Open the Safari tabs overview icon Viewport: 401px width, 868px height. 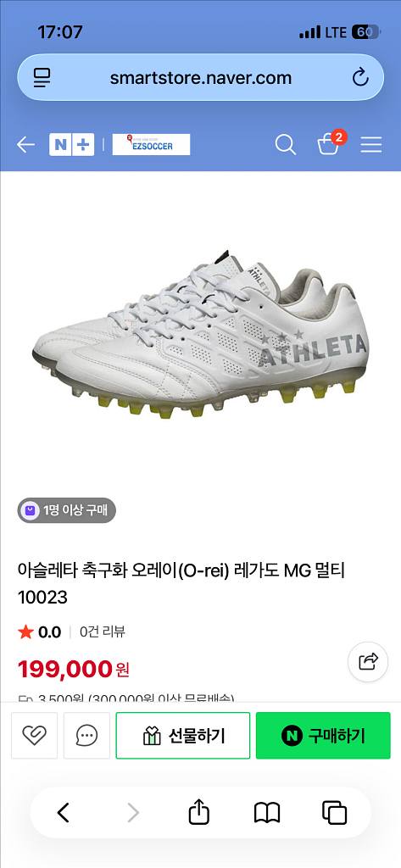(x=334, y=813)
